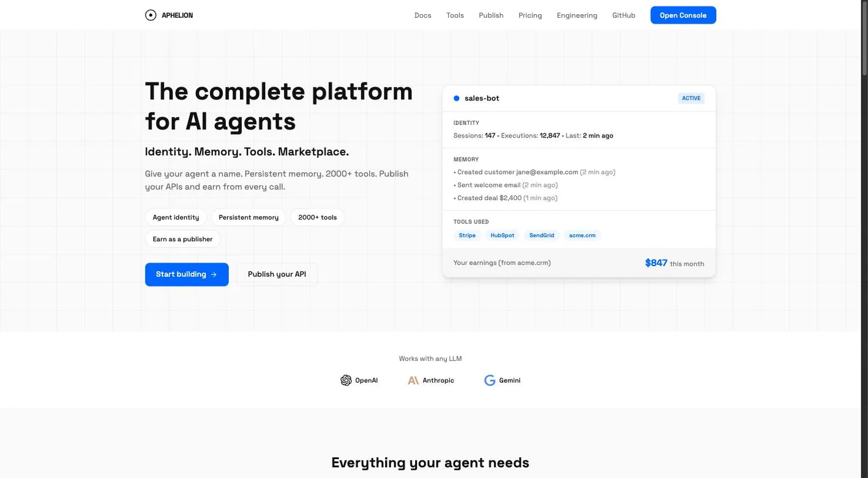Visit the GitHub nav link

(624, 15)
